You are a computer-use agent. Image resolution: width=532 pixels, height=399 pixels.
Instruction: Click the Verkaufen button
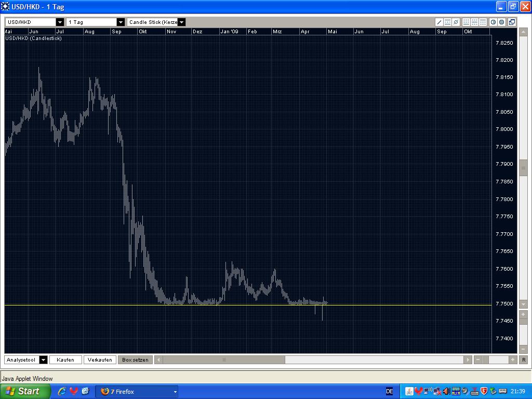(x=100, y=360)
